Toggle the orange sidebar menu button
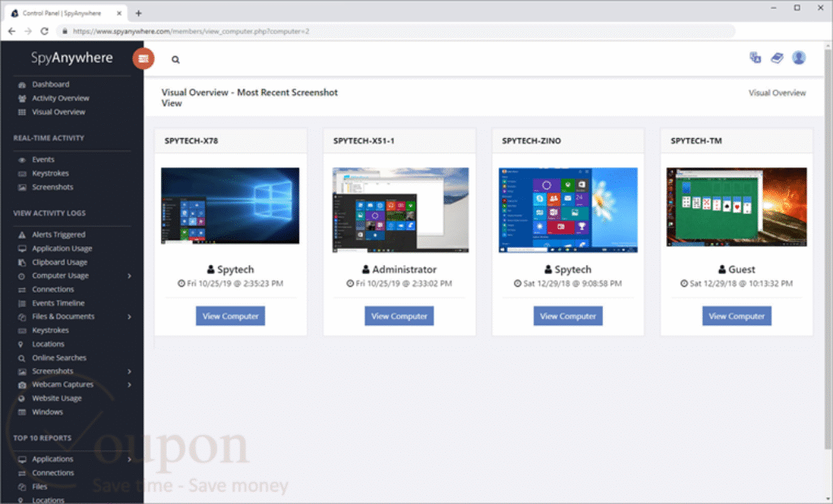Screen dimensions: 833x504 pos(143,59)
